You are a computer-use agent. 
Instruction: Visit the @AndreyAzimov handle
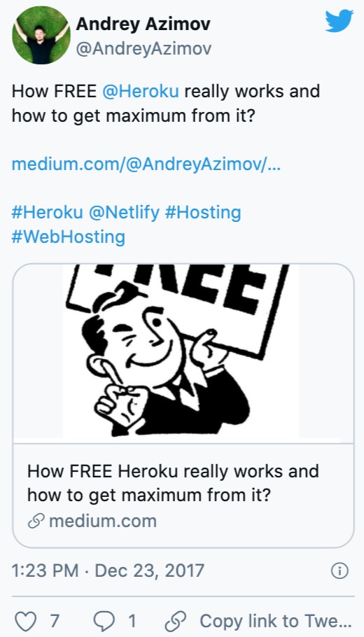point(143,49)
